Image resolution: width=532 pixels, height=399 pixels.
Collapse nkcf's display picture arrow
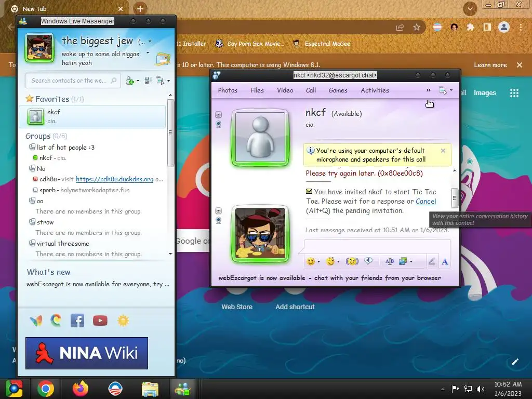point(219,115)
